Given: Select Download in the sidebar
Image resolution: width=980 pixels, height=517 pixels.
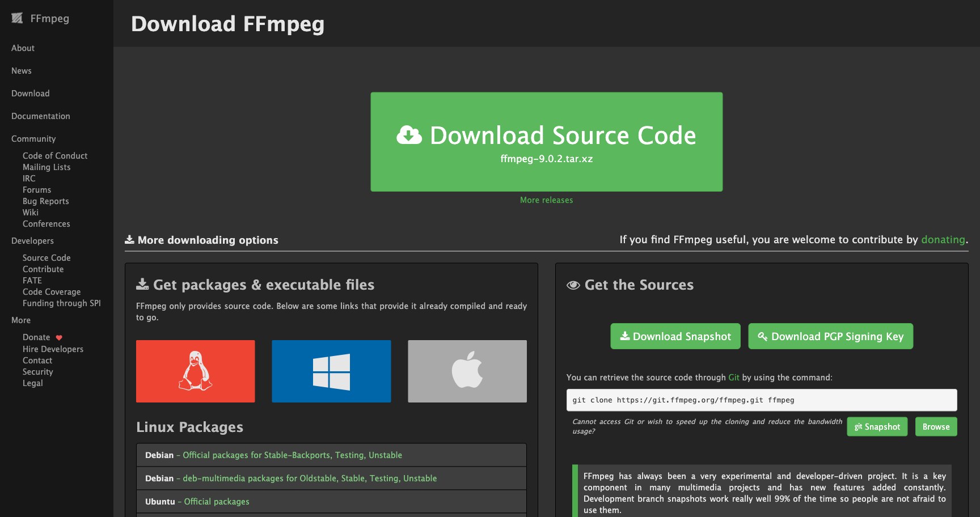Looking at the screenshot, I should [x=31, y=94].
